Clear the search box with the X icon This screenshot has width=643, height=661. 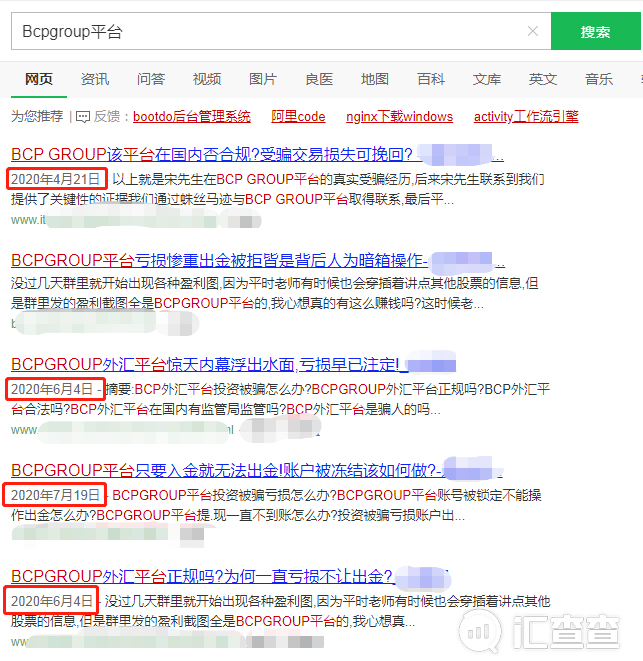click(533, 31)
